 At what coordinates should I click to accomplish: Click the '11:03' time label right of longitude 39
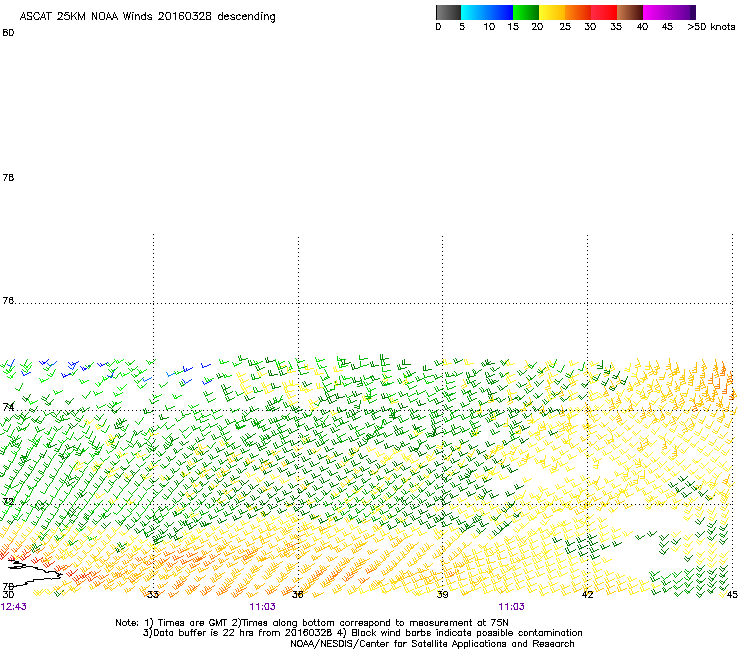[511, 607]
